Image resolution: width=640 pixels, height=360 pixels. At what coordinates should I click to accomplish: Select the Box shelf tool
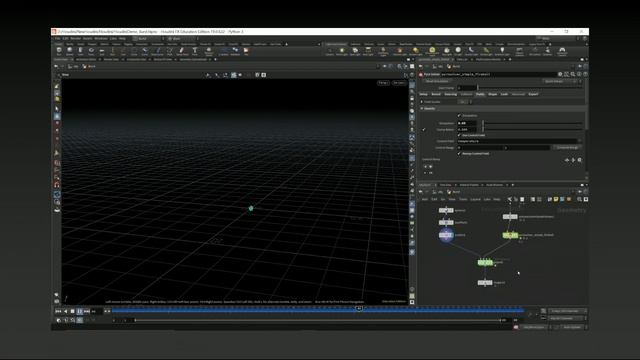(x=59, y=51)
